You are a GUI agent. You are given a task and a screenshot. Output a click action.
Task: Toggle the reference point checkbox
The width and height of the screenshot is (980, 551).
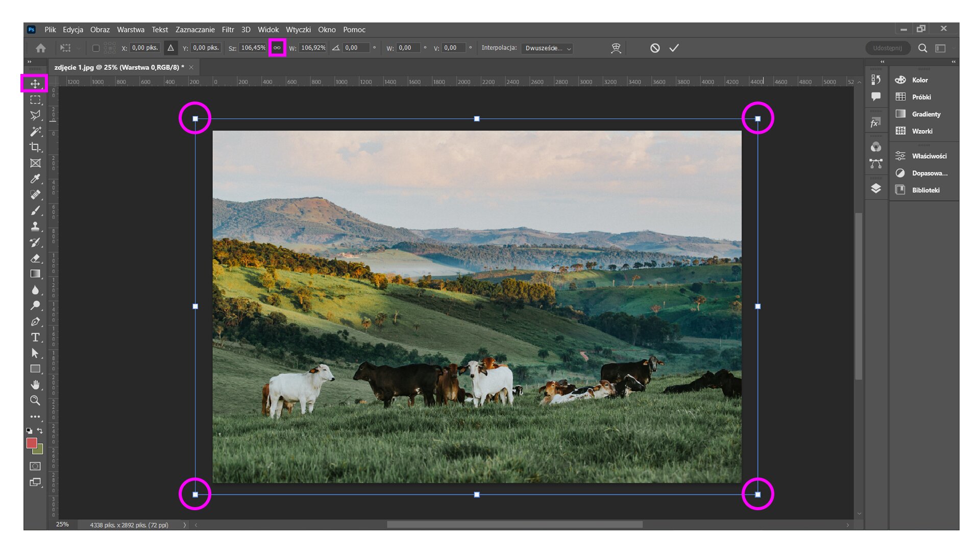click(x=95, y=48)
